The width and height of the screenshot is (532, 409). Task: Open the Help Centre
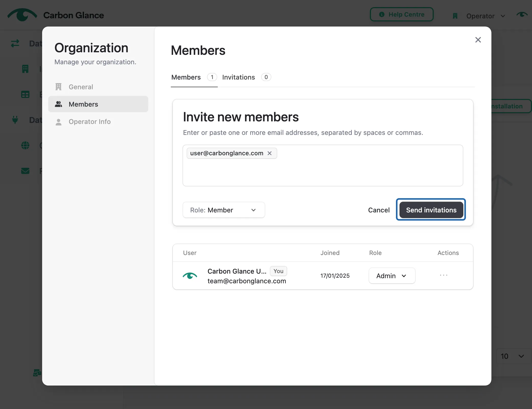click(402, 15)
